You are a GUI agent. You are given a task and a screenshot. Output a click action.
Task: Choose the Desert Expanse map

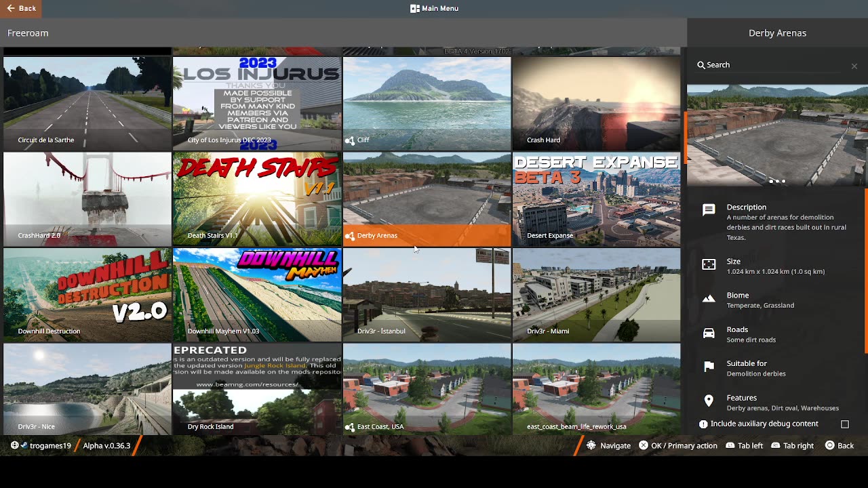[x=596, y=199]
